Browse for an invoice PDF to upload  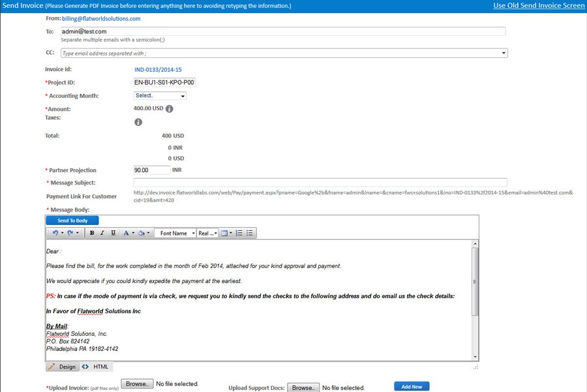pos(136,384)
